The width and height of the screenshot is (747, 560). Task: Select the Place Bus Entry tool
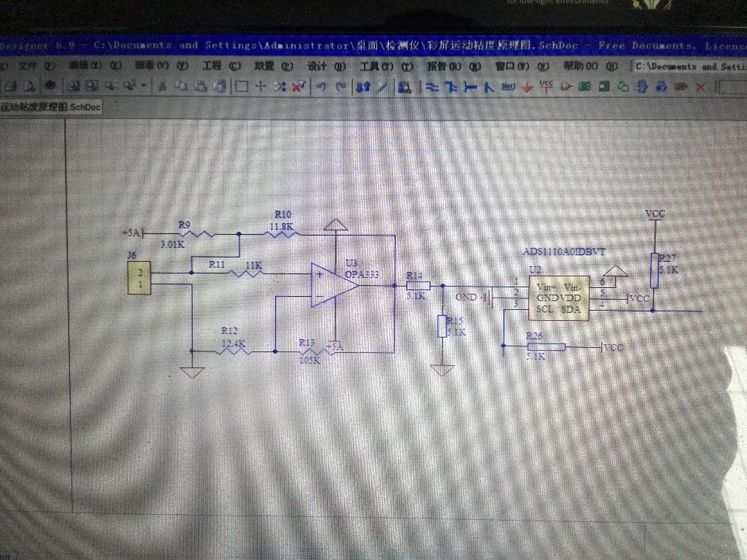[x=489, y=87]
